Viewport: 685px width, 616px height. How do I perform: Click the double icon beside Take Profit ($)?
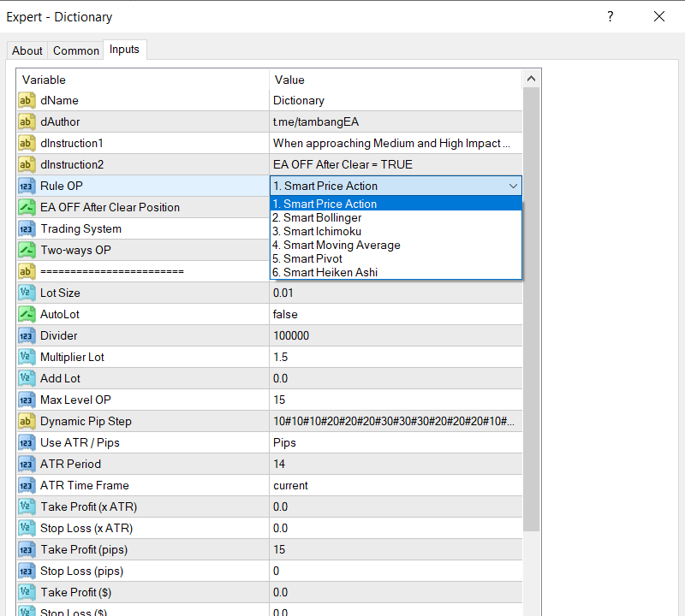click(27, 592)
